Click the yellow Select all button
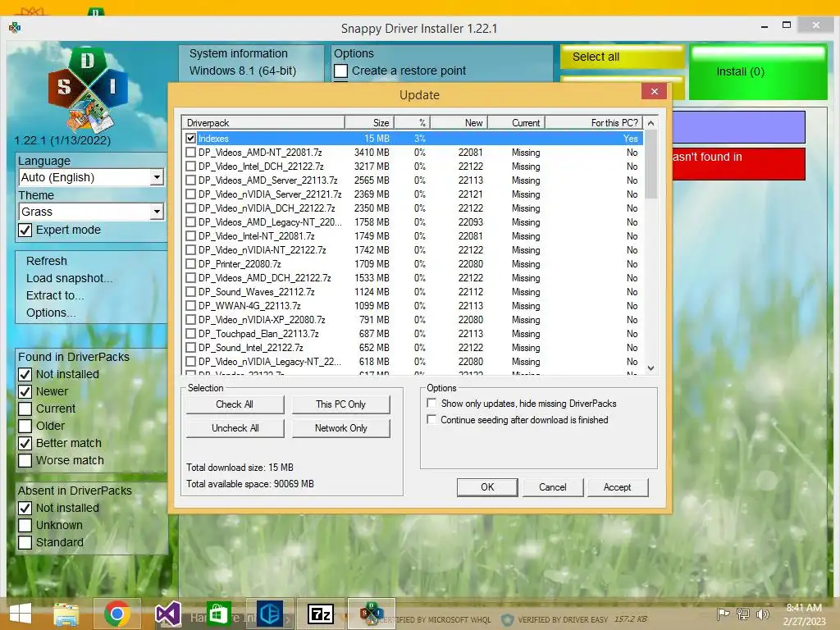Screen dimensions: 840x630 pyautogui.click(x=622, y=57)
